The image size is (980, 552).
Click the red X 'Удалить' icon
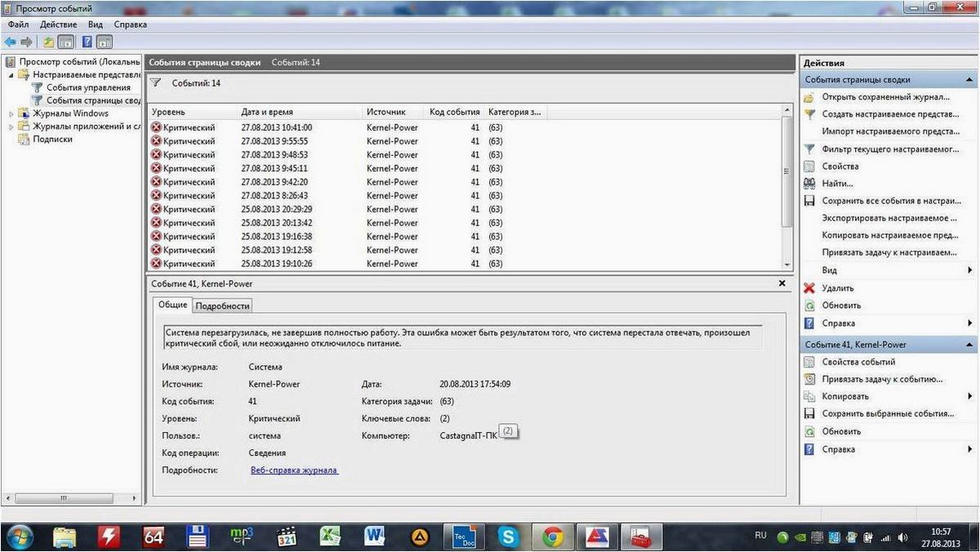click(809, 287)
